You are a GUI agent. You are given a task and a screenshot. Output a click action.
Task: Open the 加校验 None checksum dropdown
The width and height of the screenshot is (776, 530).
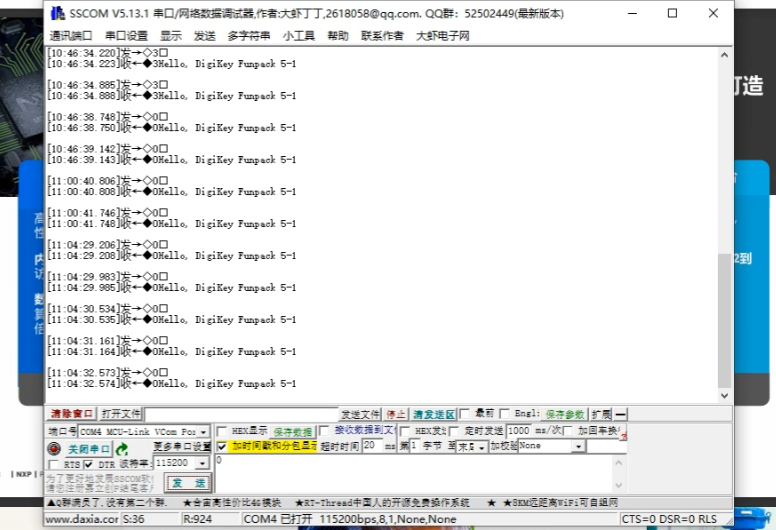click(578, 446)
